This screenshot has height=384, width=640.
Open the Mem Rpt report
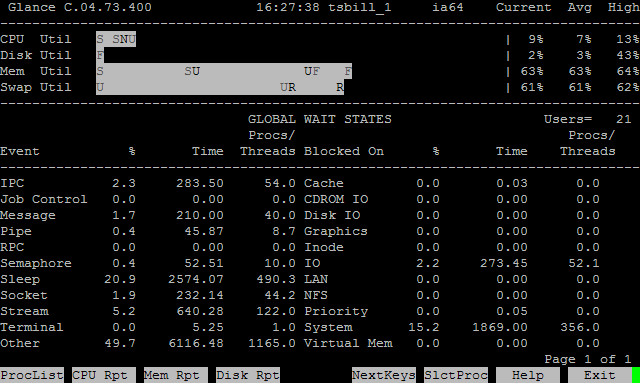click(176, 375)
